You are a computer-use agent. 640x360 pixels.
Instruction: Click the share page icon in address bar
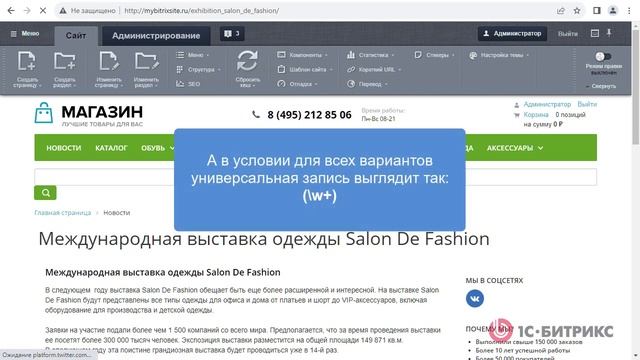pos(561,11)
